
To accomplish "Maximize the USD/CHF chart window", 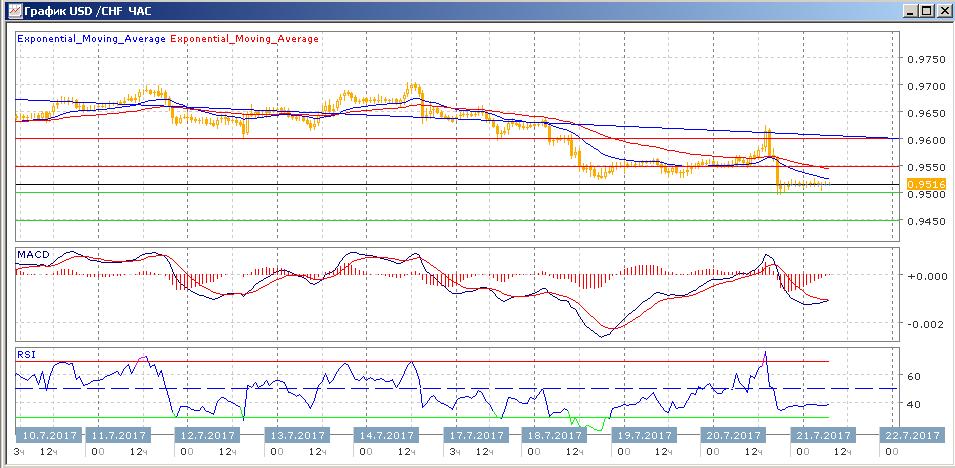I will coord(925,10).
